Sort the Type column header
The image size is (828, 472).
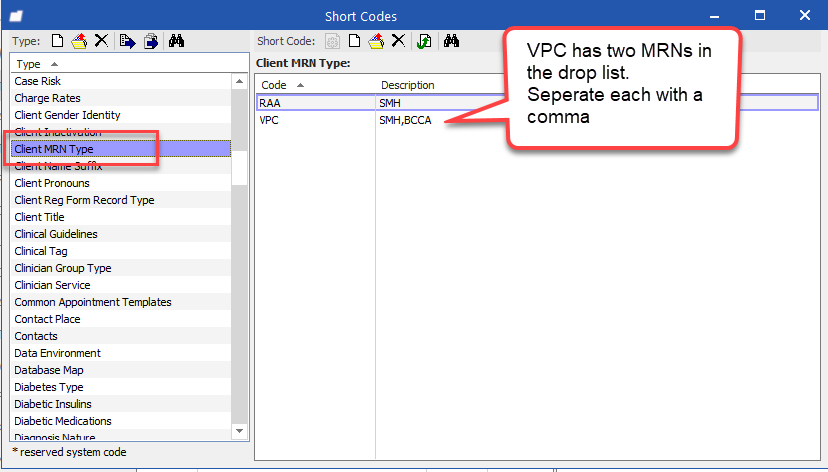click(129, 64)
